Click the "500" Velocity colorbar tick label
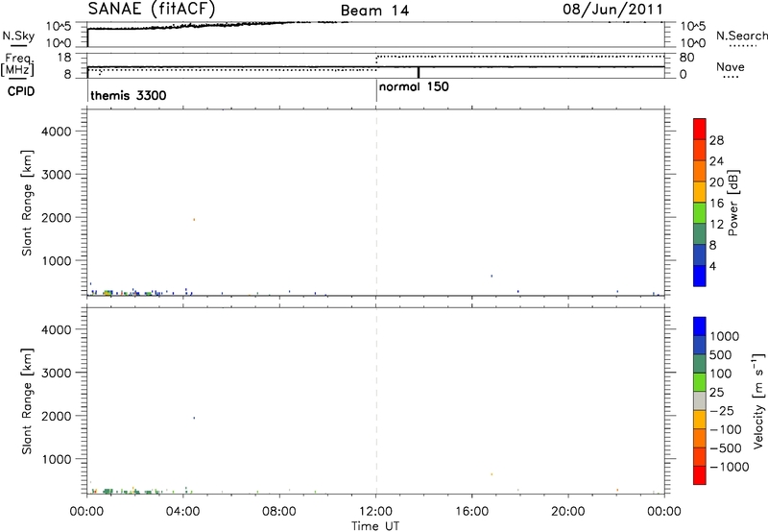 pos(721,354)
